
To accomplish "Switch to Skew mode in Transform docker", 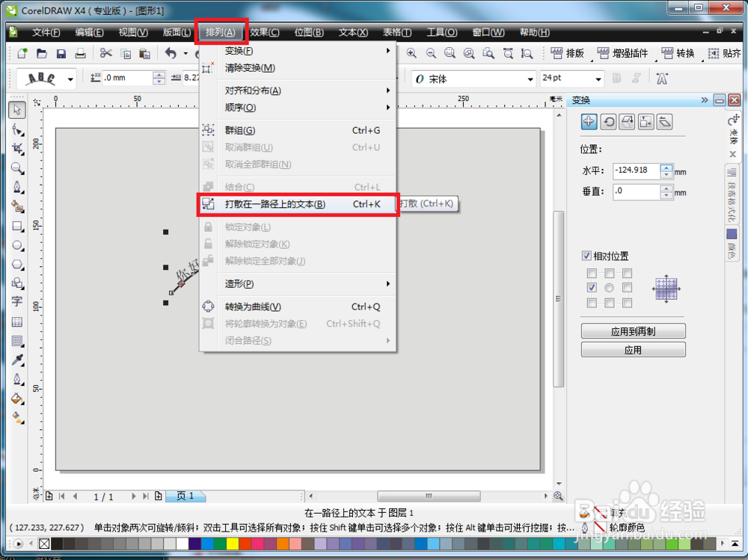I will pos(664,122).
